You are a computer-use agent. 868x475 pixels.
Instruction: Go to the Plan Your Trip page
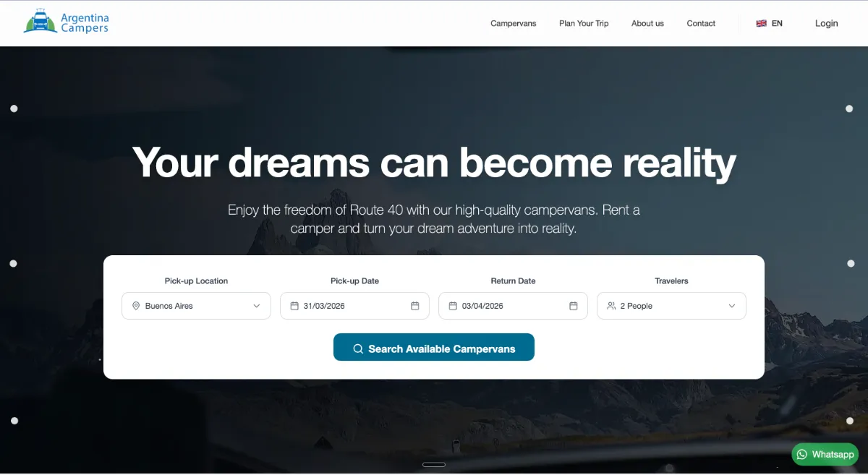[584, 23]
